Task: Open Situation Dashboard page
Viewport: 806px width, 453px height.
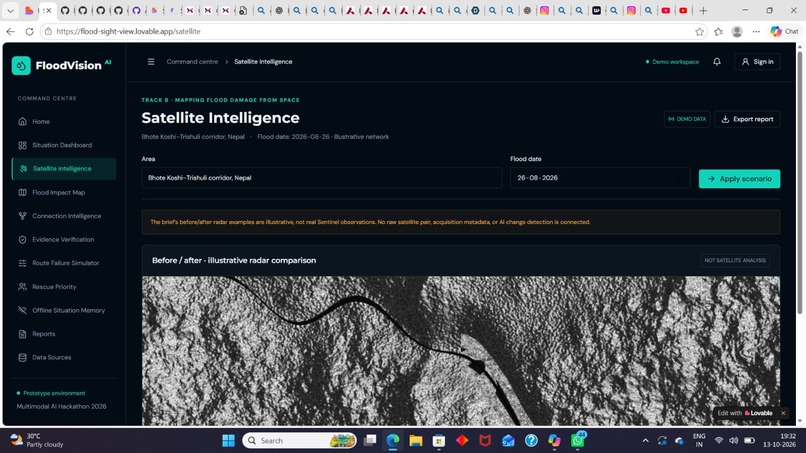Action: click(62, 145)
